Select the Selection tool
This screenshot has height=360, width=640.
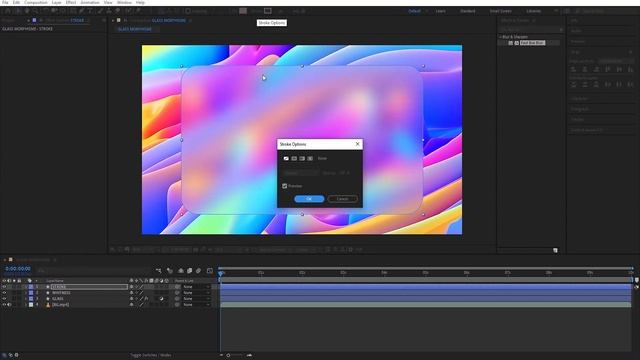[18, 11]
